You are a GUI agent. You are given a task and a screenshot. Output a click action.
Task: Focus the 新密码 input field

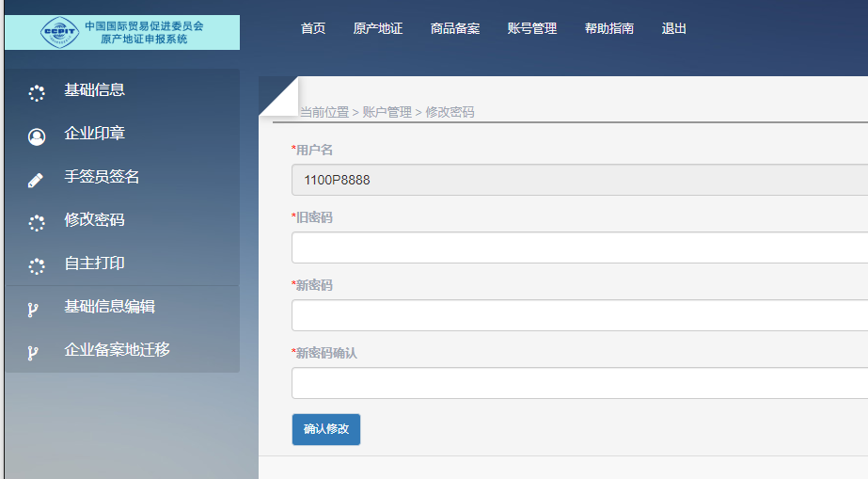click(x=579, y=315)
